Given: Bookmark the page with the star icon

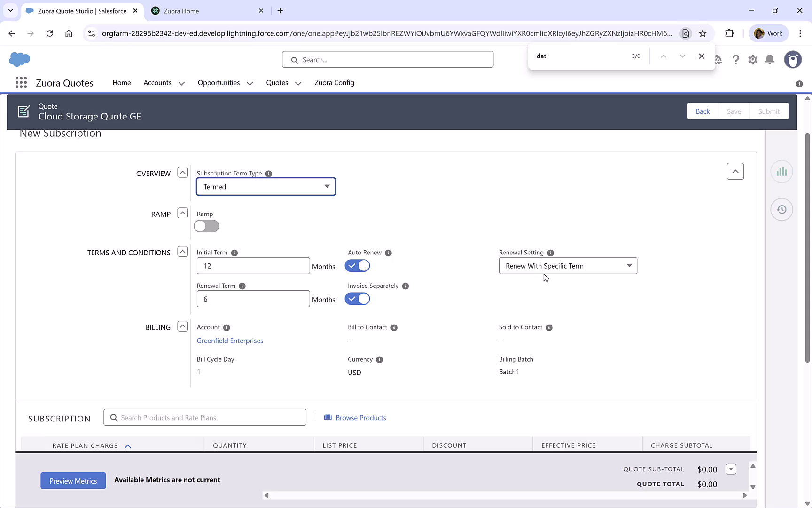Looking at the screenshot, I should pyautogui.click(x=703, y=33).
